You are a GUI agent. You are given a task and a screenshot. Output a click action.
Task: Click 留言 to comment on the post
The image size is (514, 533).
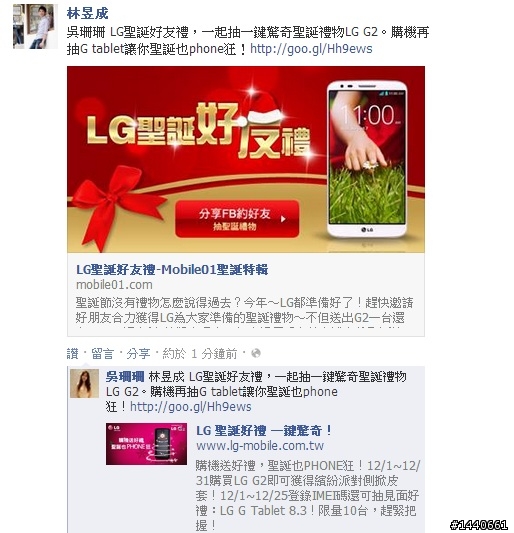pos(102,354)
